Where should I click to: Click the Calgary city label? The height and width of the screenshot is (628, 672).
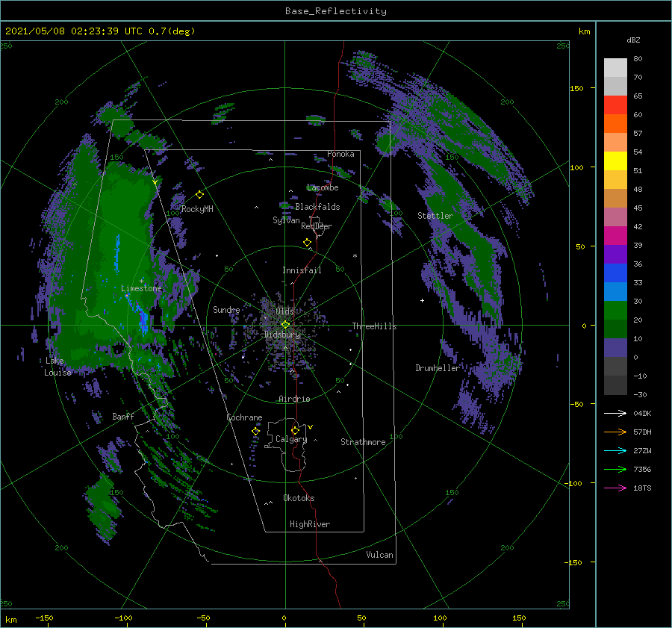click(291, 439)
